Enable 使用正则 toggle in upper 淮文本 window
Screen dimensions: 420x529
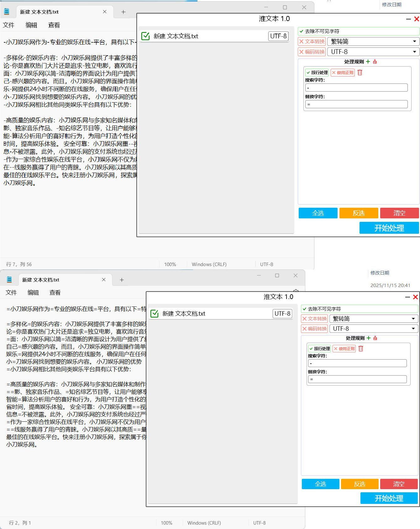[x=343, y=72]
